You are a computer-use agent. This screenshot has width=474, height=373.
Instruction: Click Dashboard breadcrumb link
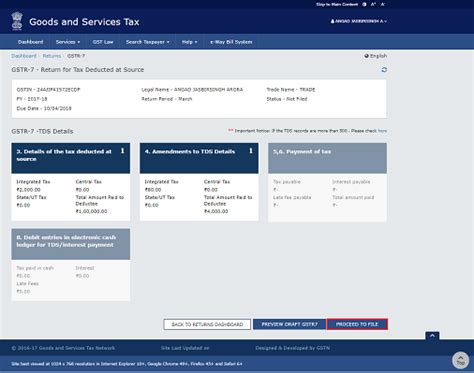[24, 56]
